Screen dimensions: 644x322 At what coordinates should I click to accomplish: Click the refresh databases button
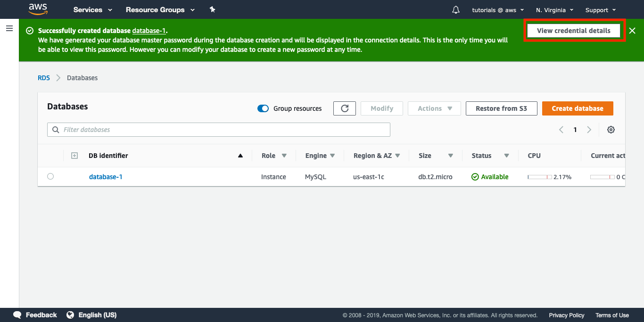(345, 108)
